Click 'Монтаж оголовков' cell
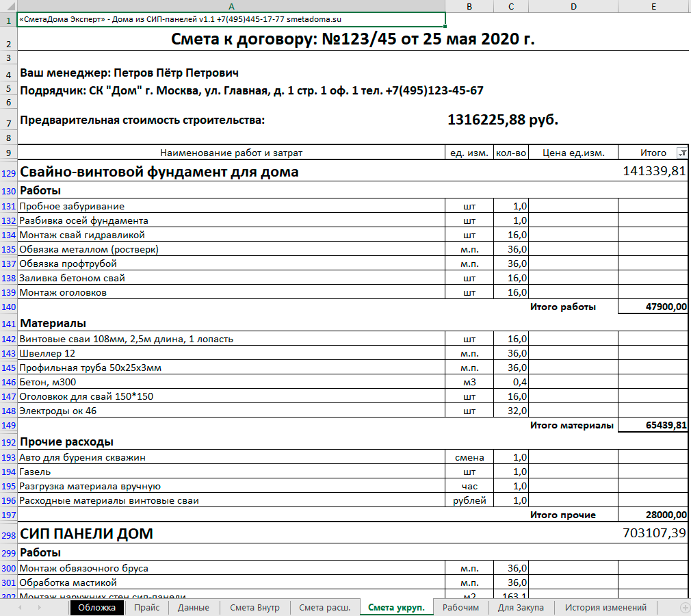The height and width of the screenshot is (616, 691). click(x=231, y=292)
